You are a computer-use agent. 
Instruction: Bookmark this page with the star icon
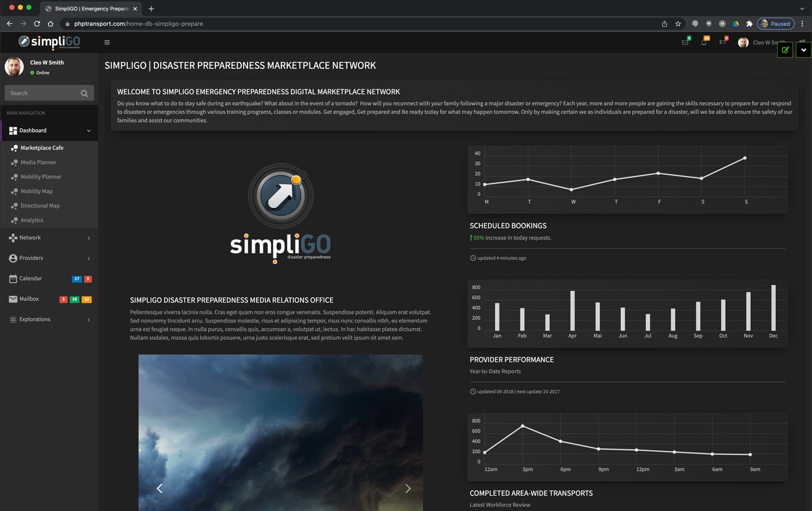[x=678, y=24]
